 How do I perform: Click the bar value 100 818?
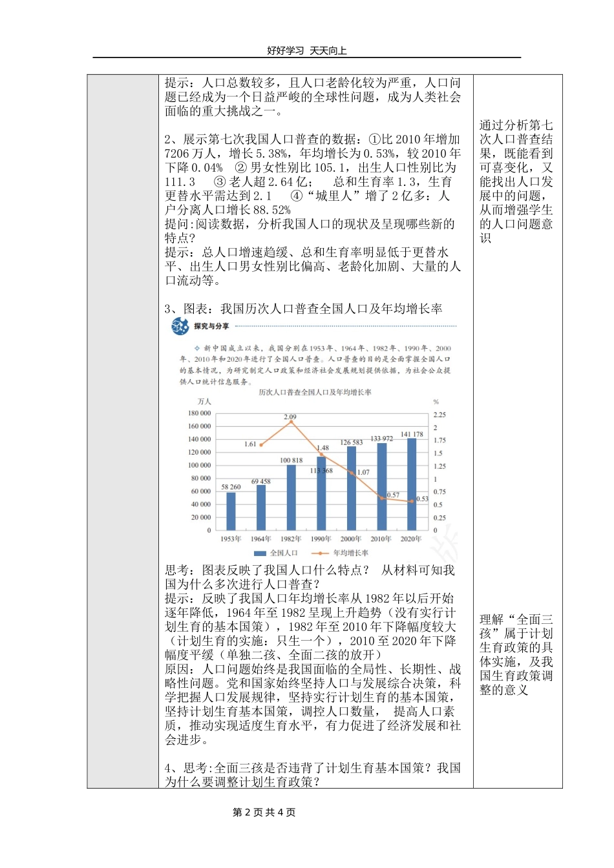[x=291, y=460]
